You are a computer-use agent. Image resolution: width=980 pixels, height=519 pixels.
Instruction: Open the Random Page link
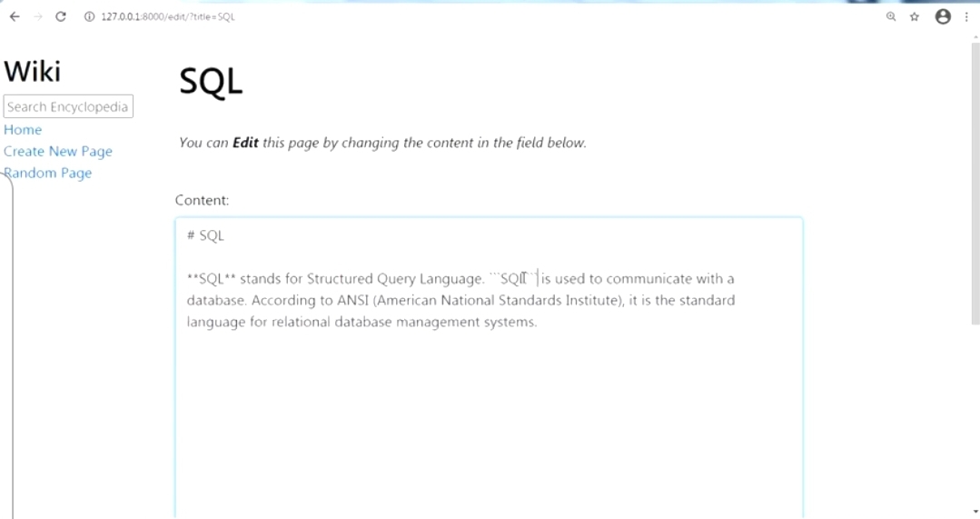click(x=48, y=174)
